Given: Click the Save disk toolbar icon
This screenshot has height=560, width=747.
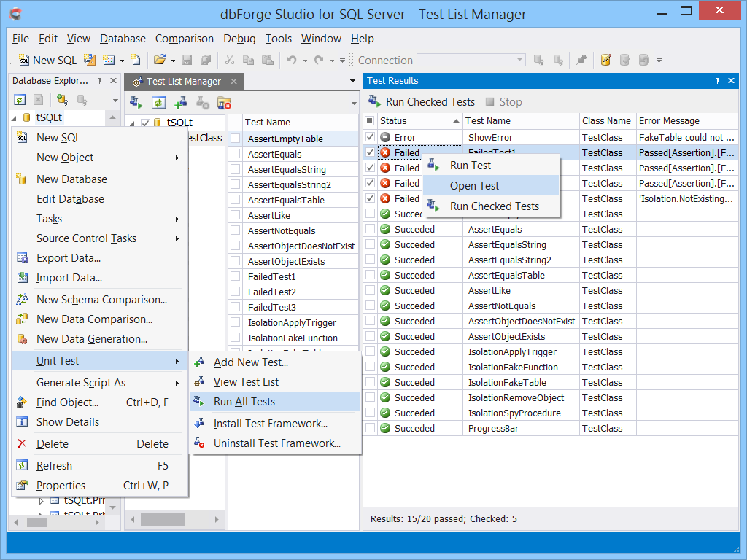Looking at the screenshot, I should coord(187,60).
